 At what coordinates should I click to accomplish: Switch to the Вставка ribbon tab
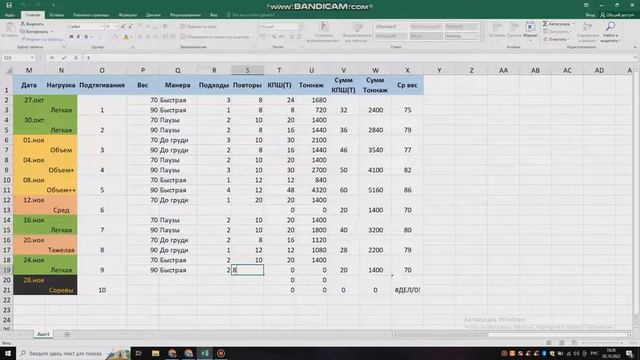(x=56, y=15)
